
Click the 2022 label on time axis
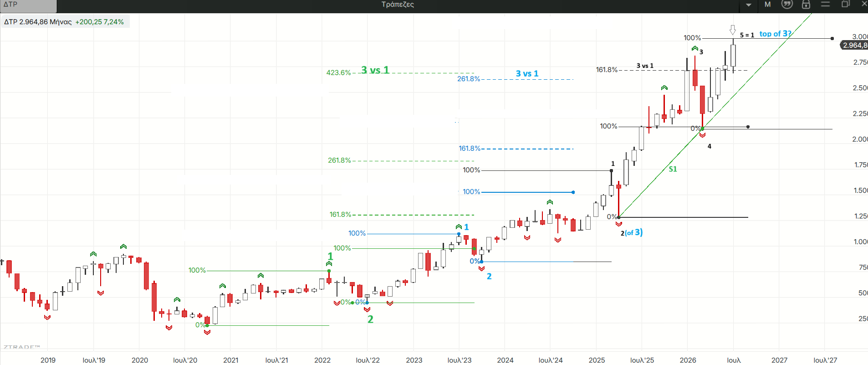point(322,360)
